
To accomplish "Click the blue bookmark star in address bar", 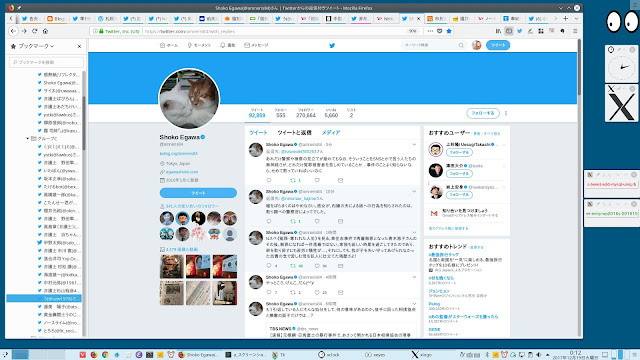I will click(449, 31).
